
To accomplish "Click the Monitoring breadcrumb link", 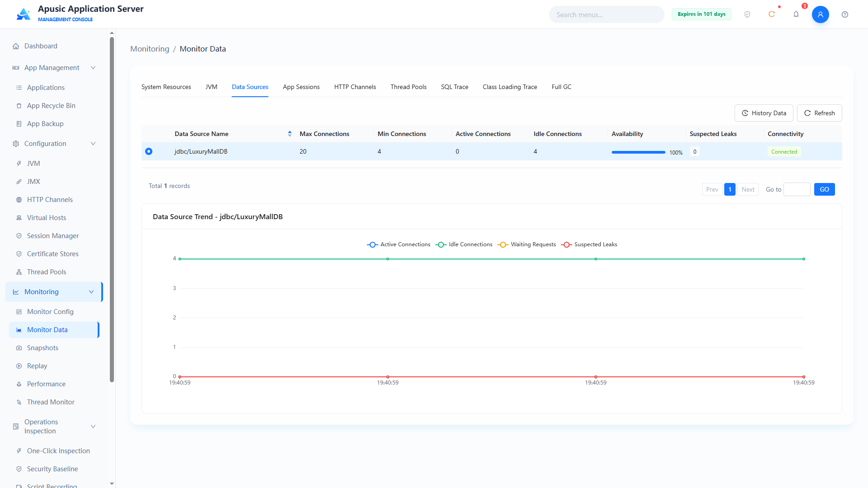I will point(150,49).
